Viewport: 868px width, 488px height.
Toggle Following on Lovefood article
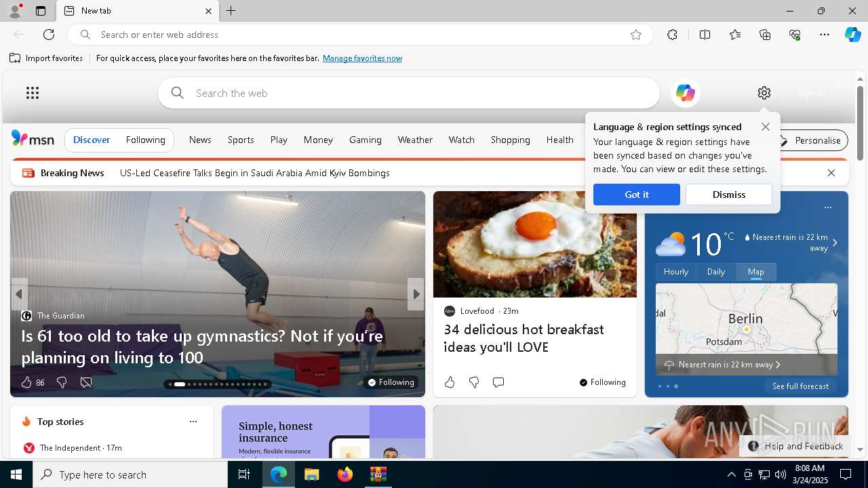(x=602, y=382)
